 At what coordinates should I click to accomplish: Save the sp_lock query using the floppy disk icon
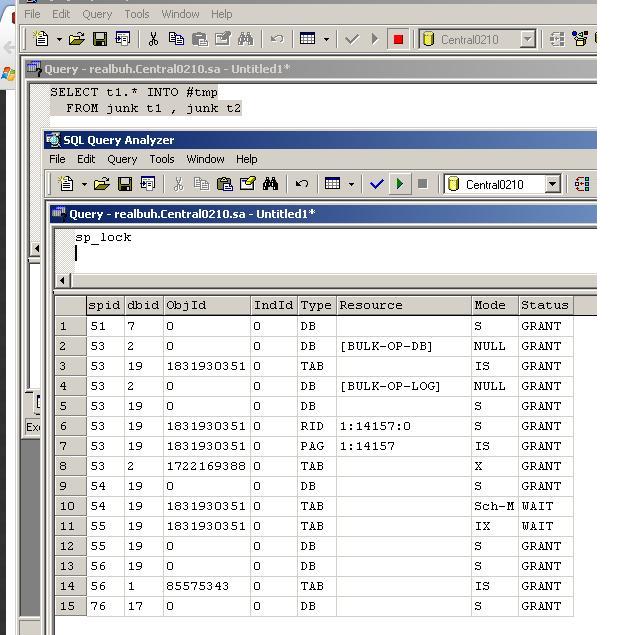point(125,184)
